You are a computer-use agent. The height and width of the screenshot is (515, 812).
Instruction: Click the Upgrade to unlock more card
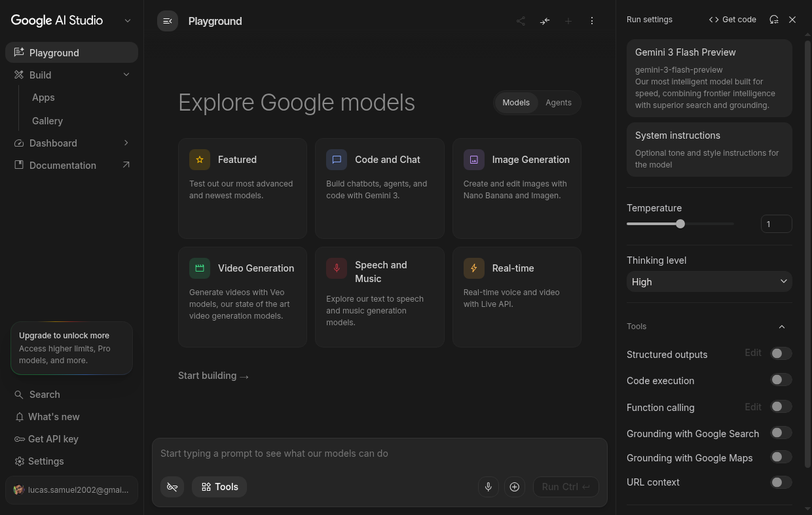tap(71, 348)
